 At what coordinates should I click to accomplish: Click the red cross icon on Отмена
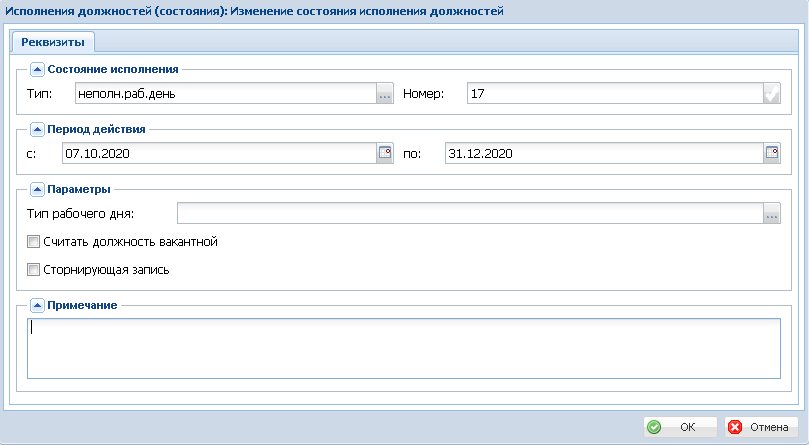tap(735, 427)
